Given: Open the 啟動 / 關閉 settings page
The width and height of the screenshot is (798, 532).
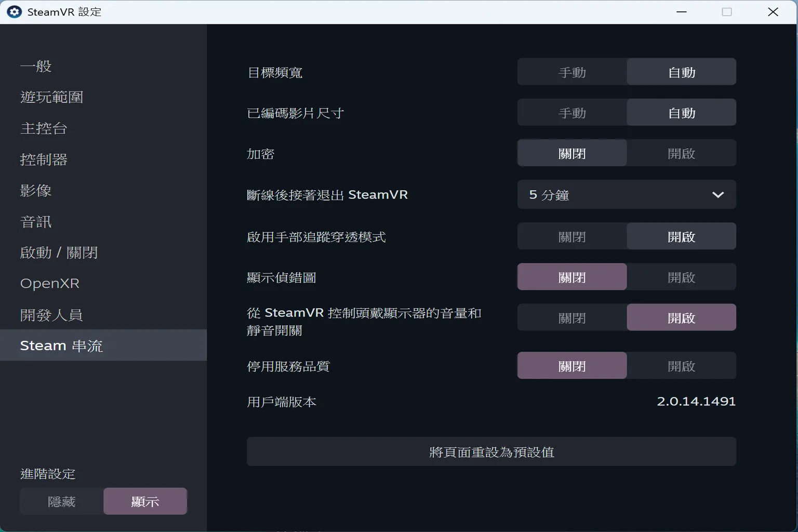Looking at the screenshot, I should point(59,252).
